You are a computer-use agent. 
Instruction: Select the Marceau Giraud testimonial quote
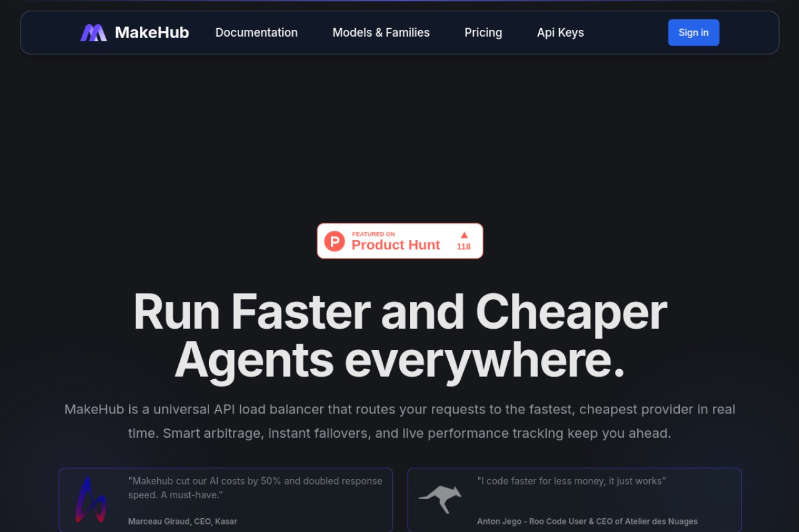255,488
